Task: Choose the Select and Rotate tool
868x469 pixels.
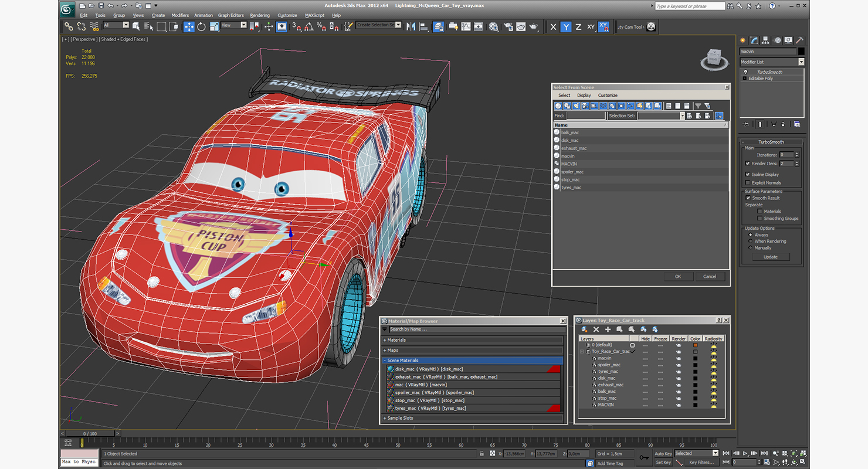Action: [201, 26]
